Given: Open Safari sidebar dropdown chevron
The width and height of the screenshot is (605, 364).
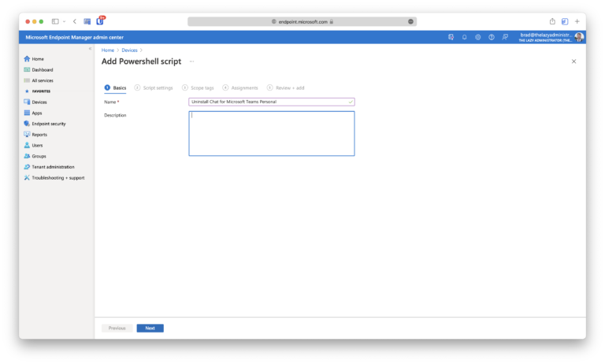Looking at the screenshot, I should point(64,21).
